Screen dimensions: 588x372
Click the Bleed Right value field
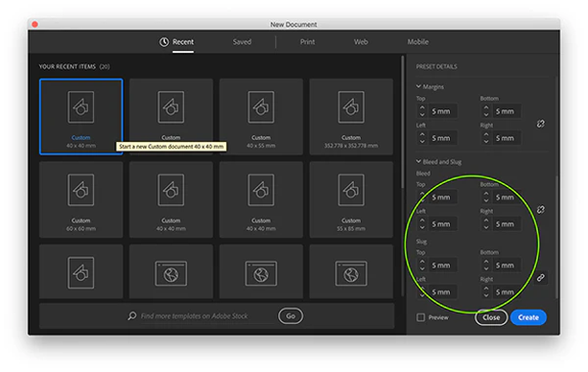coord(506,224)
